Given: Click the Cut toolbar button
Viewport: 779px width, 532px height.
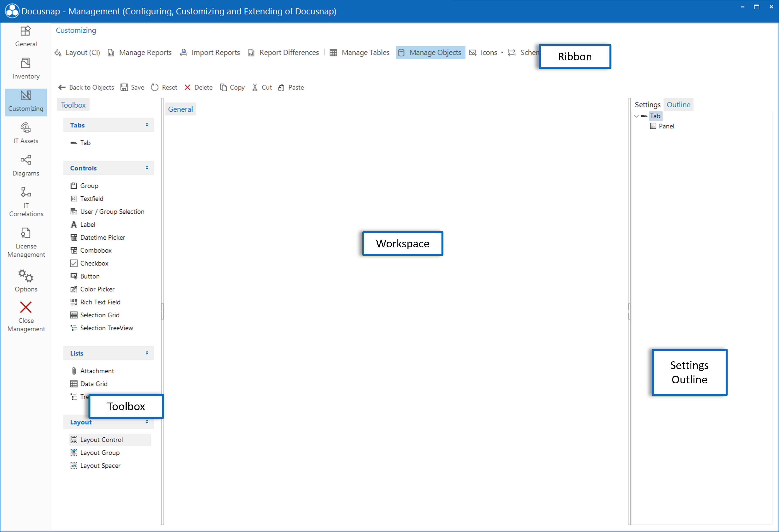Looking at the screenshot, I should 262,87.
